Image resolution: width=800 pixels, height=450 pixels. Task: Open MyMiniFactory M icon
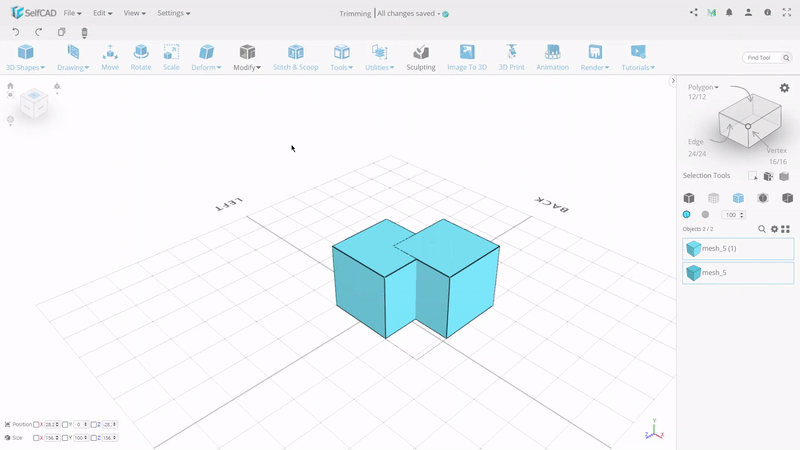[x=711, y=13]
